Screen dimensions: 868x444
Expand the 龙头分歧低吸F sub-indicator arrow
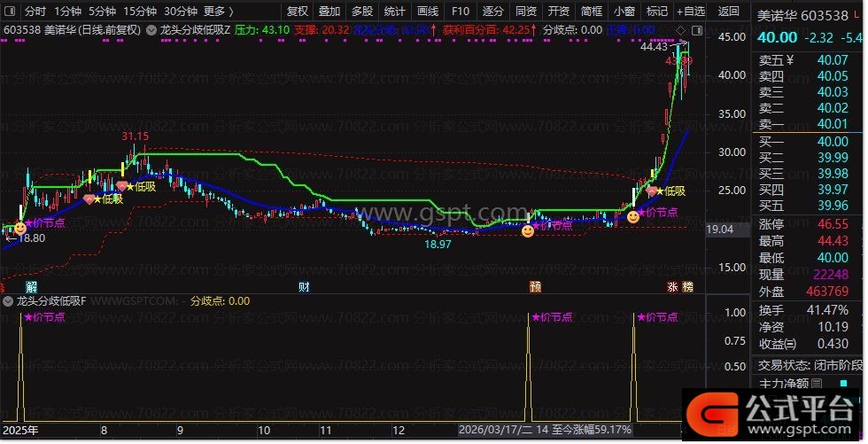pyautogui.click(x=7, y=301)
